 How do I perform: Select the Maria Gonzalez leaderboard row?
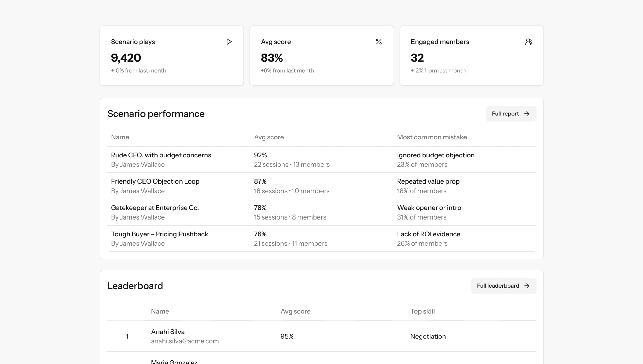tap(174, 362)
